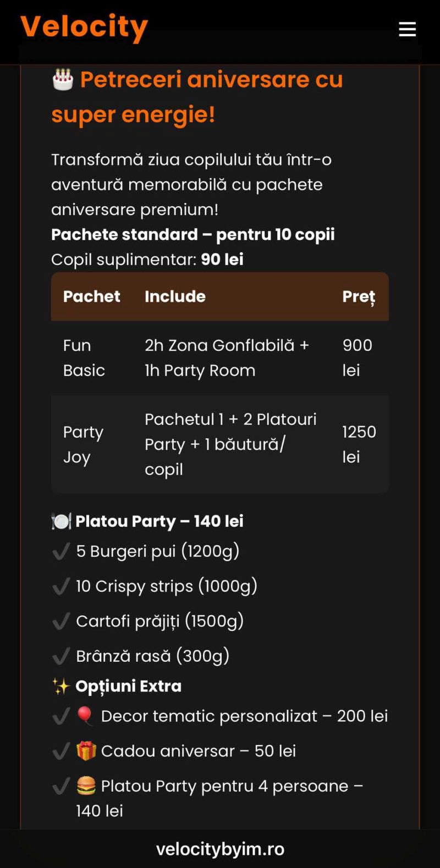Click the checkmark beside Cadou aniversar
This screenshot has width=440, height=868.
(61, 751)
